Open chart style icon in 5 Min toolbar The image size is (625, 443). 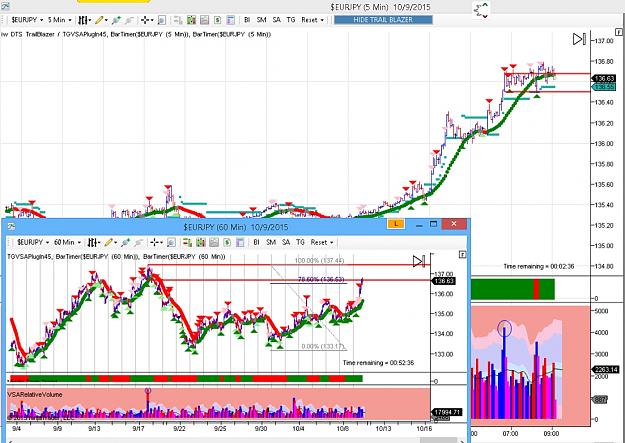click(x=83, y=20)
